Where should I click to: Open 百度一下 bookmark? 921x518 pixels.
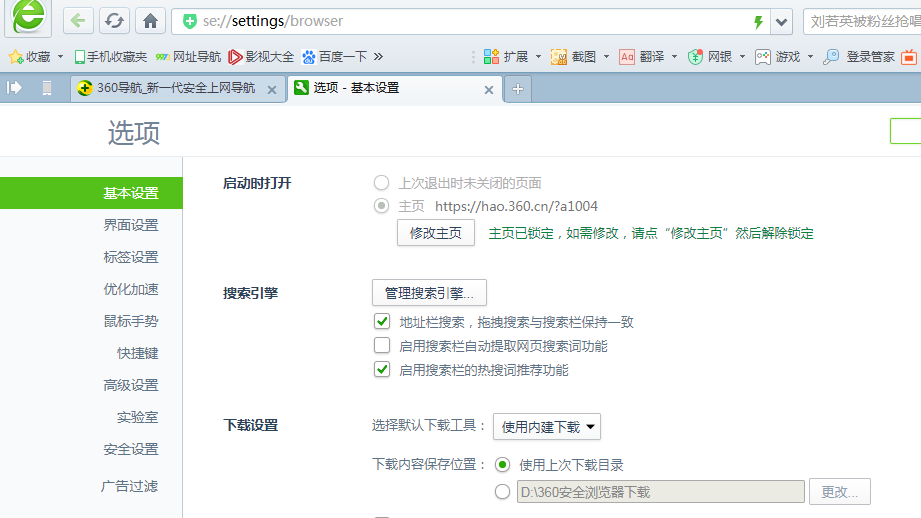pos(334,57)
